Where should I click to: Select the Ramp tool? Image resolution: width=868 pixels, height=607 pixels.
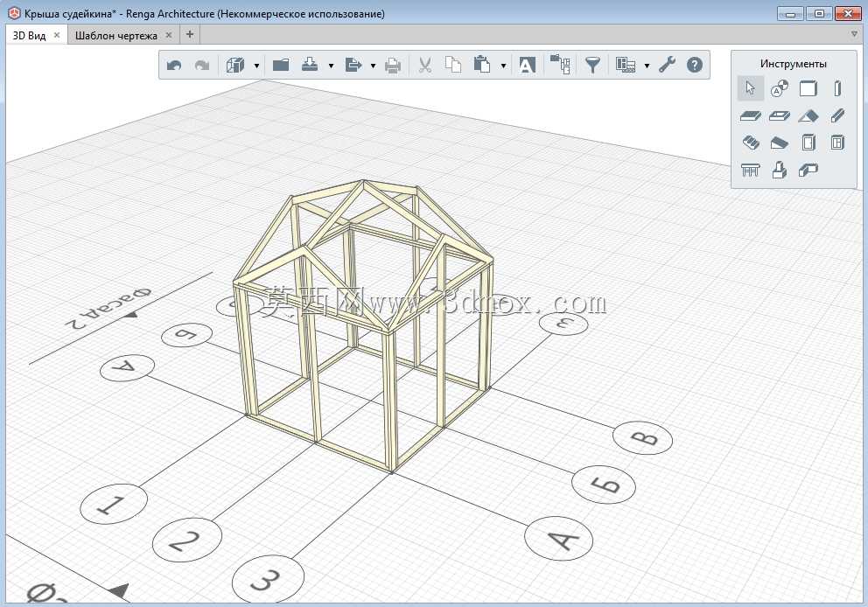(780, 143)
